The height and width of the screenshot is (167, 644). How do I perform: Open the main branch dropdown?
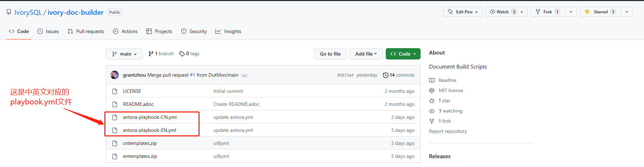(124, 54)
